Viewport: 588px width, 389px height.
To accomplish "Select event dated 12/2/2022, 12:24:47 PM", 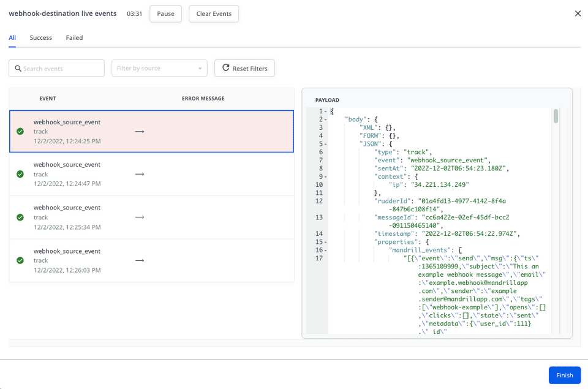I will coord(151,174).
